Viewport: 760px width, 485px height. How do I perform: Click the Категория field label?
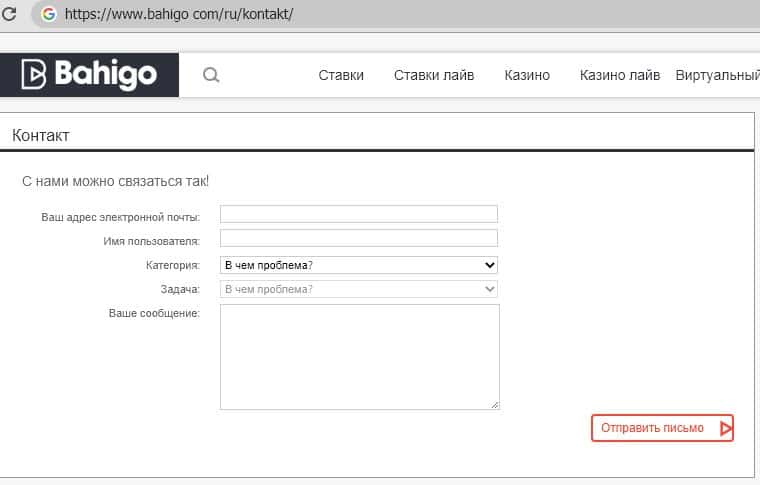pos(172,265)
